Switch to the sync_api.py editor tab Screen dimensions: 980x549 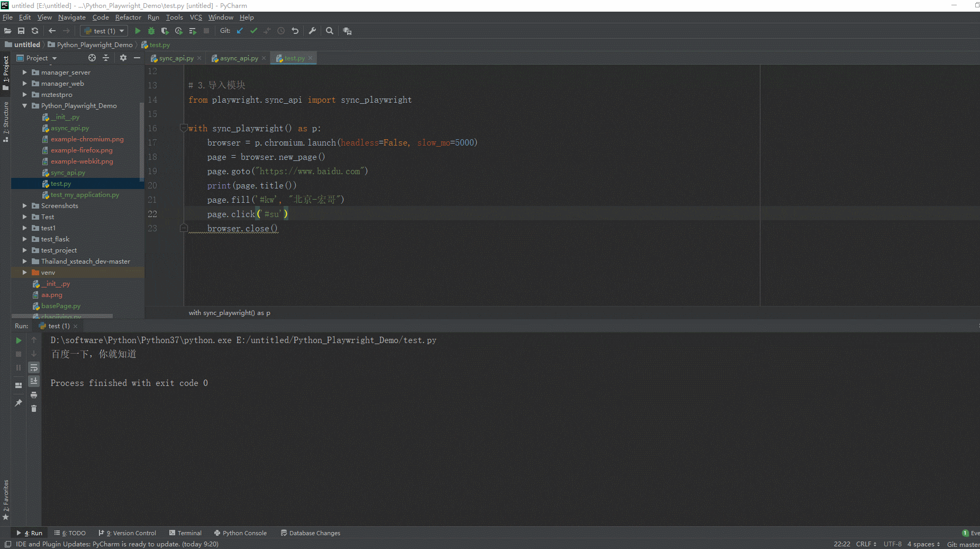click(176, 58)
